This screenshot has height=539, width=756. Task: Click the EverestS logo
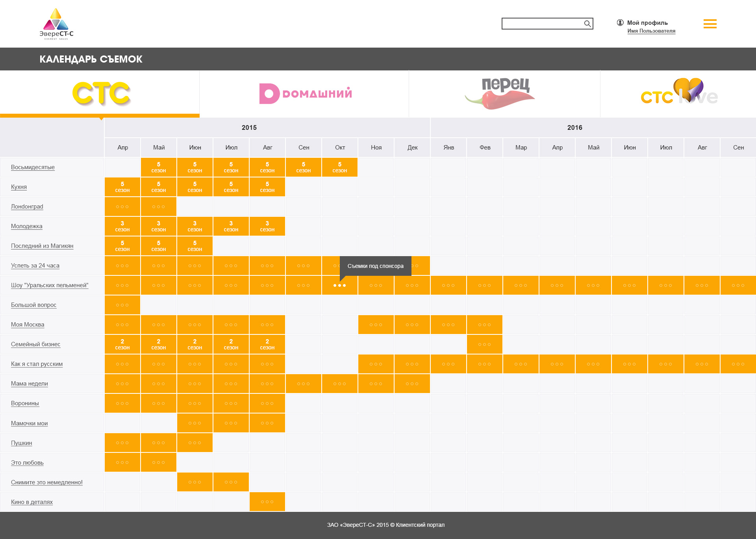pyautogui.click(x=56, y=24)
